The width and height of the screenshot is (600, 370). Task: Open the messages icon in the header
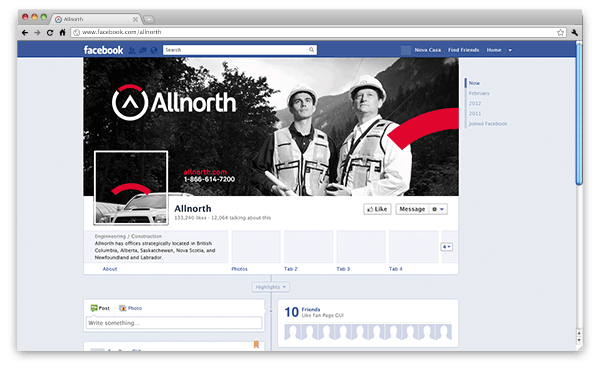pos(143,50)
